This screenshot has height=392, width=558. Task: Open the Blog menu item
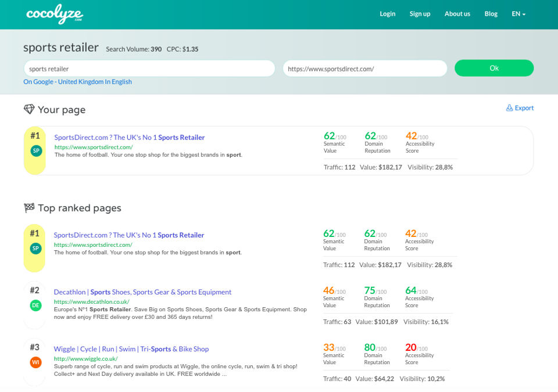click(x=491, y=14)
